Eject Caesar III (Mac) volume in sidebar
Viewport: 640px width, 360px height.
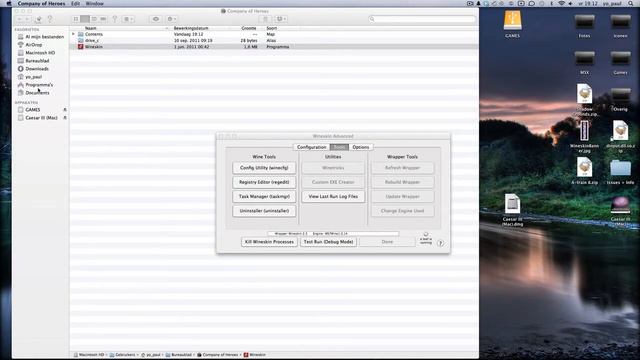64,118
